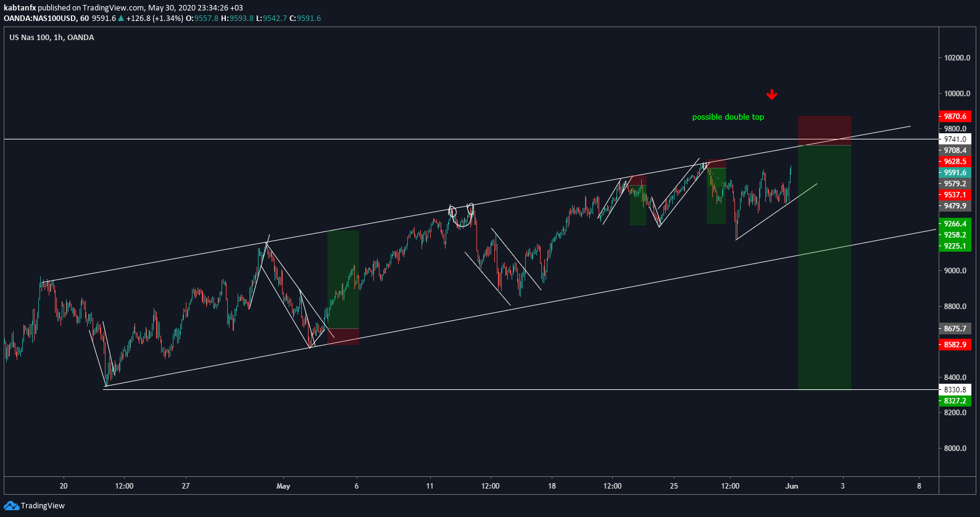This screenshot has height=517, width=980.
Task: Click the 8000.0 price axis tick
Action: click(x=955, y=449)
